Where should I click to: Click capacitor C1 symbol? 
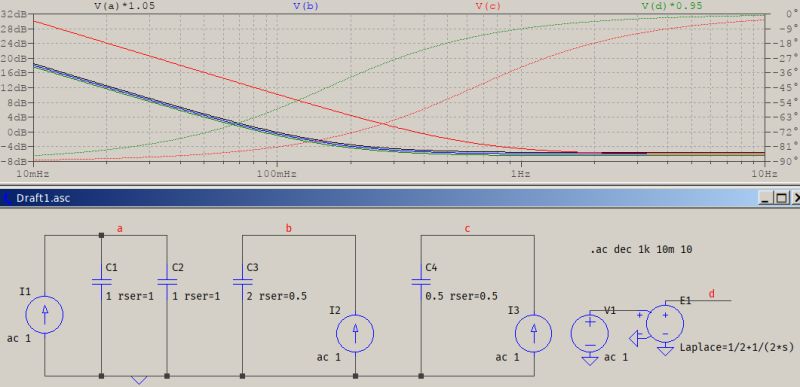point(102,281)
